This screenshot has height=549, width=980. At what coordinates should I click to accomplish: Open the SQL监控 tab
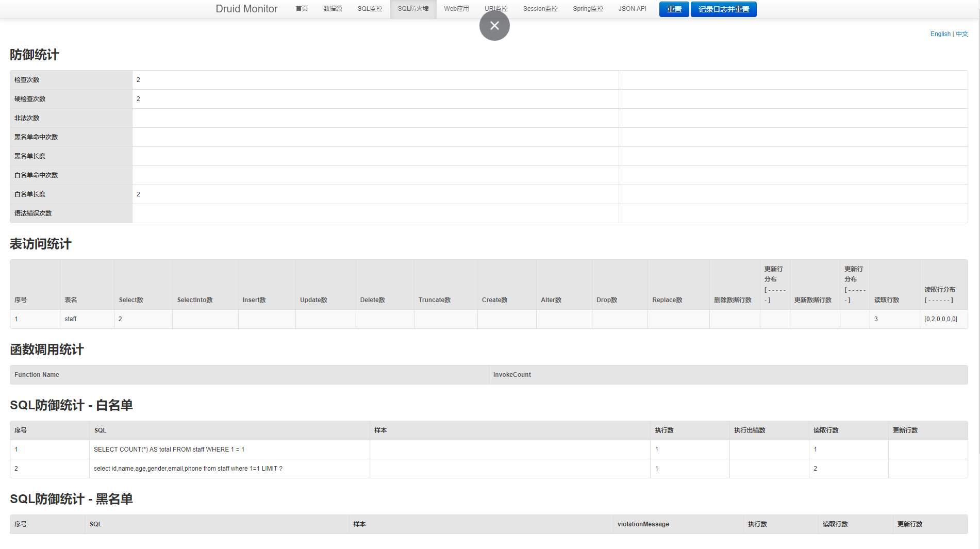pyautogui.click(x=370, y=9)
